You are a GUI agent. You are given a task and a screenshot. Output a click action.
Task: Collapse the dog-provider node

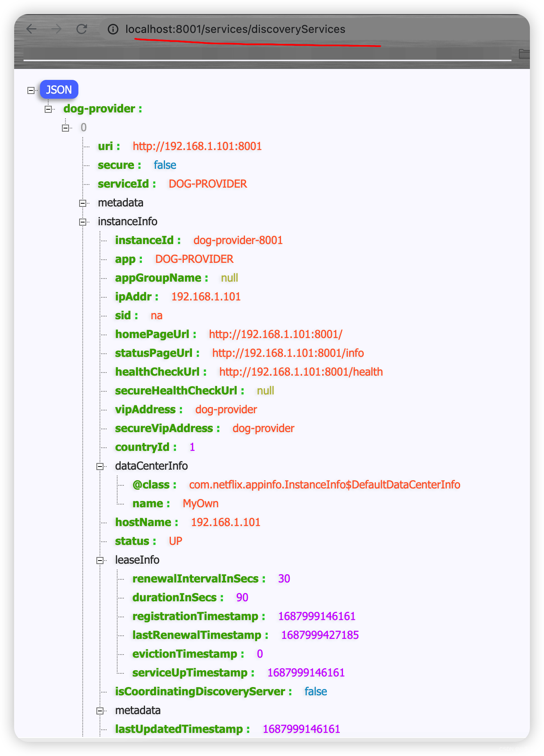click(48, 109)
